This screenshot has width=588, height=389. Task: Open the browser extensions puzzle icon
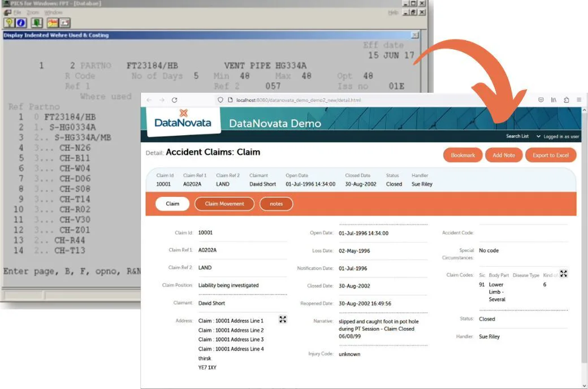coord(567,100)
